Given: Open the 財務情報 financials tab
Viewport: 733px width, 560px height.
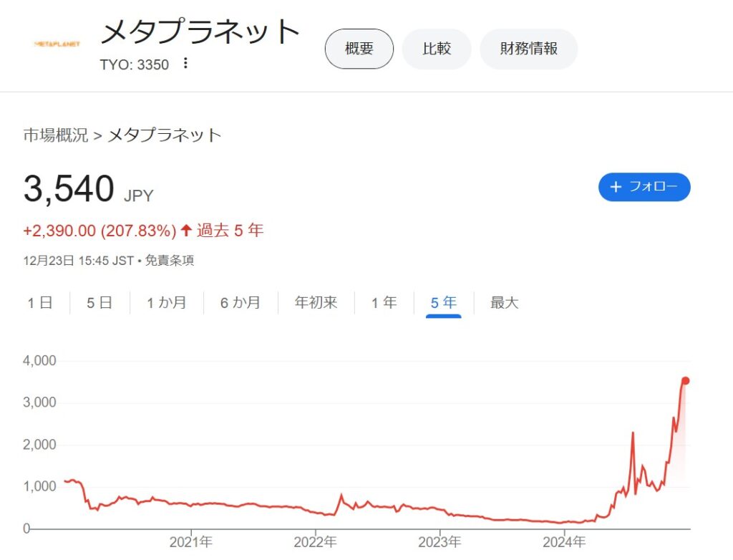Looking at the screenshot, I should coord(529,49).
